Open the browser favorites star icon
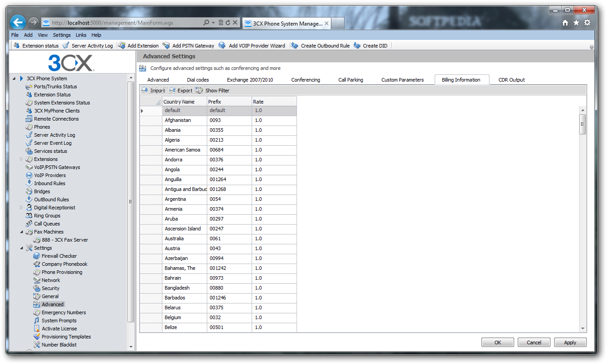 [x=576, y=23]
